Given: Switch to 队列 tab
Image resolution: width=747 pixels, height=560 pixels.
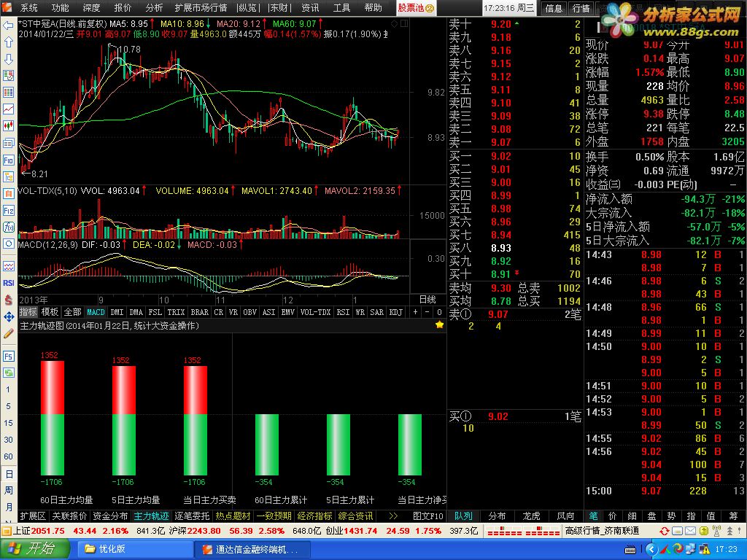Looking at the screenshot, I should point(463,516).
